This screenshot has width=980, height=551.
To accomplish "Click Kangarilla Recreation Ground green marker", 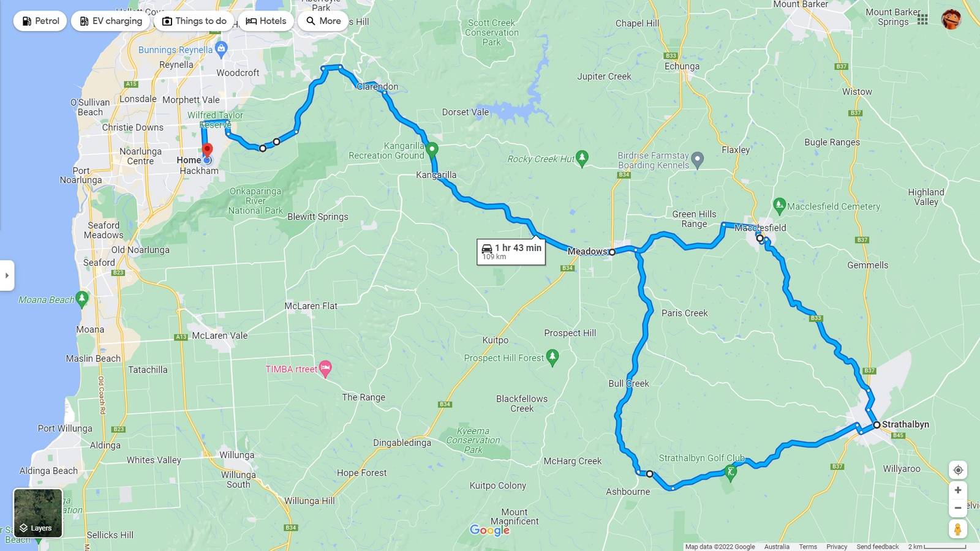I will coord(432,149).
